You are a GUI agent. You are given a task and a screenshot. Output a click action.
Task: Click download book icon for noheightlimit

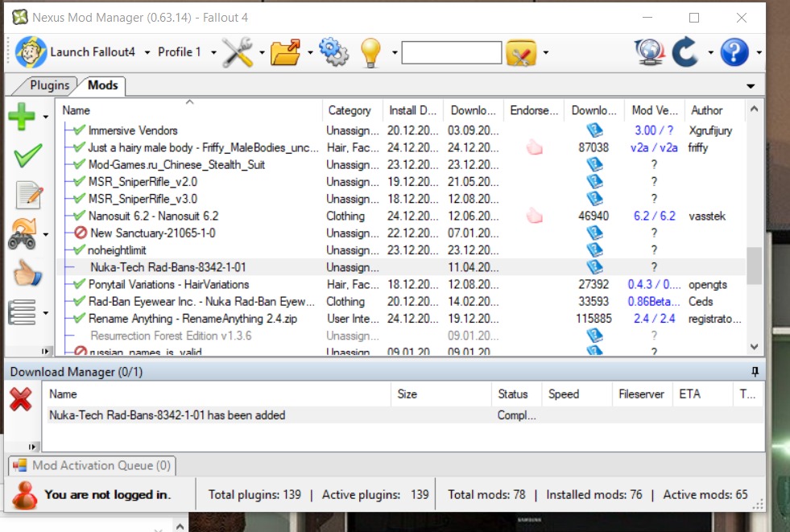pos(594,250)
